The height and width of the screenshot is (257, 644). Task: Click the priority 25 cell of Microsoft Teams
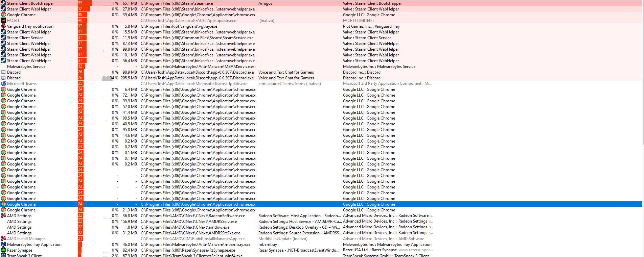click(x=80, y=84)
